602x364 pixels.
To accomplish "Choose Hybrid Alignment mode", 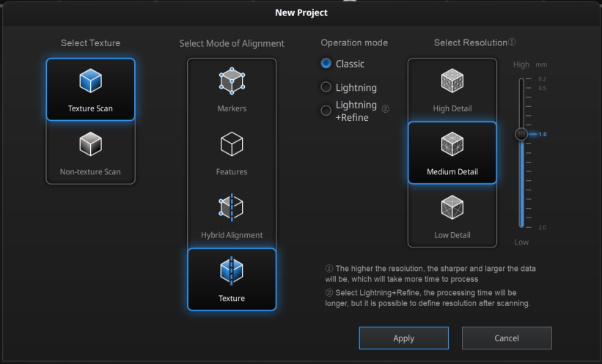I will pos(232,217).
